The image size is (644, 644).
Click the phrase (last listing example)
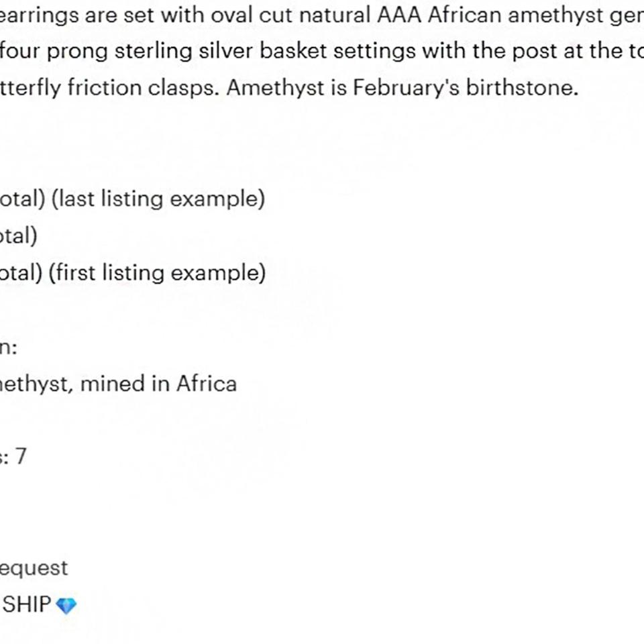point(158,199)
